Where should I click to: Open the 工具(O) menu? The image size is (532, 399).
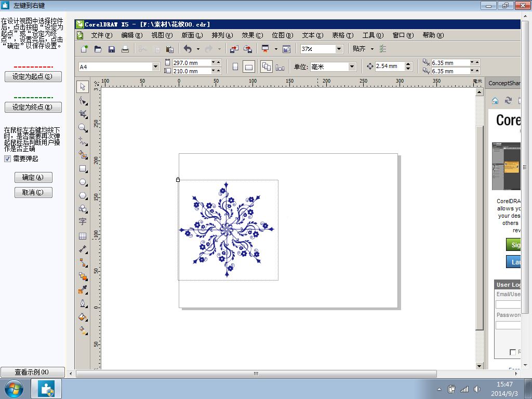[x=373, y=35]
